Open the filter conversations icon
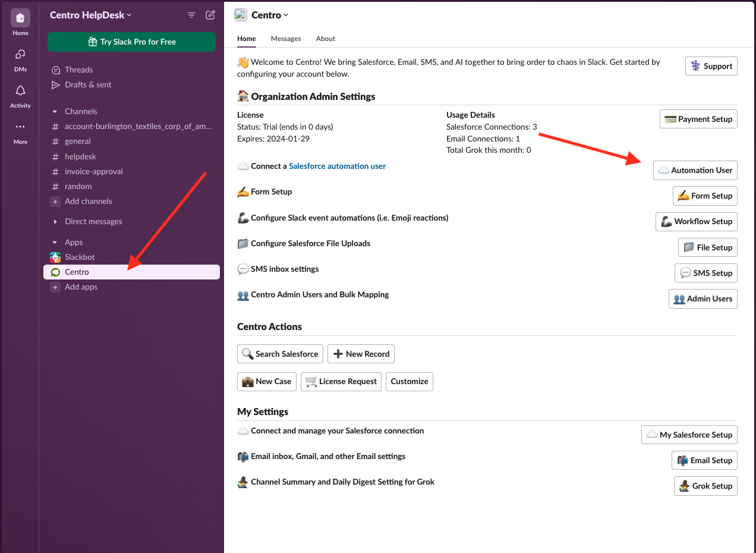The width and height of the screenshot is (756, 553). [x=191, y=15]
